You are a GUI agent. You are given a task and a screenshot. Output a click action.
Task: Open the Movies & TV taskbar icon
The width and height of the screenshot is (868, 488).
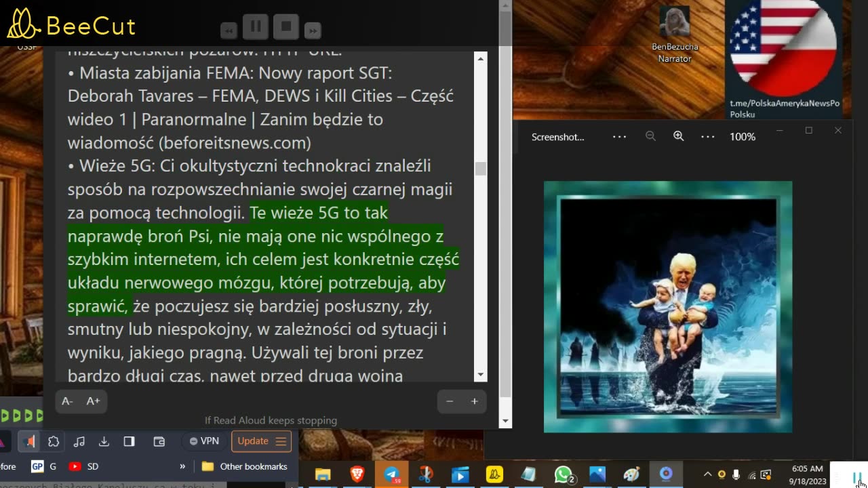click(460, 474)
